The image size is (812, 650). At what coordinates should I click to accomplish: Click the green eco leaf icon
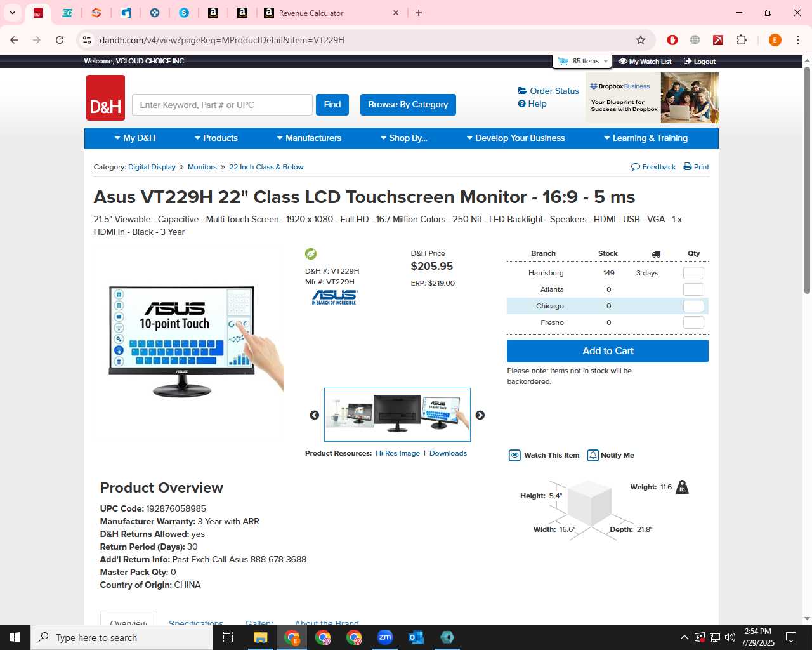(x=311, y=254)
